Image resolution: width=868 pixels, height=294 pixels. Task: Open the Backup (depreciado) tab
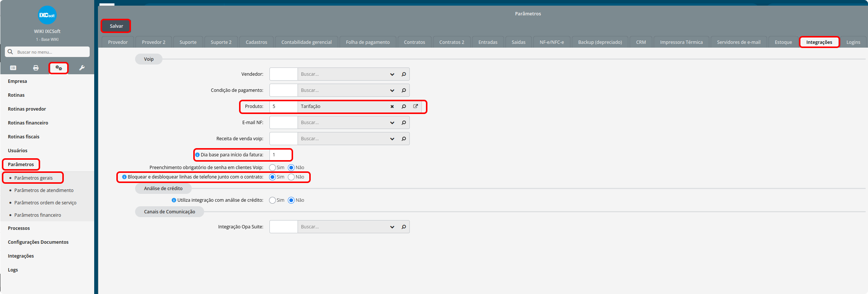click(600, 42)
